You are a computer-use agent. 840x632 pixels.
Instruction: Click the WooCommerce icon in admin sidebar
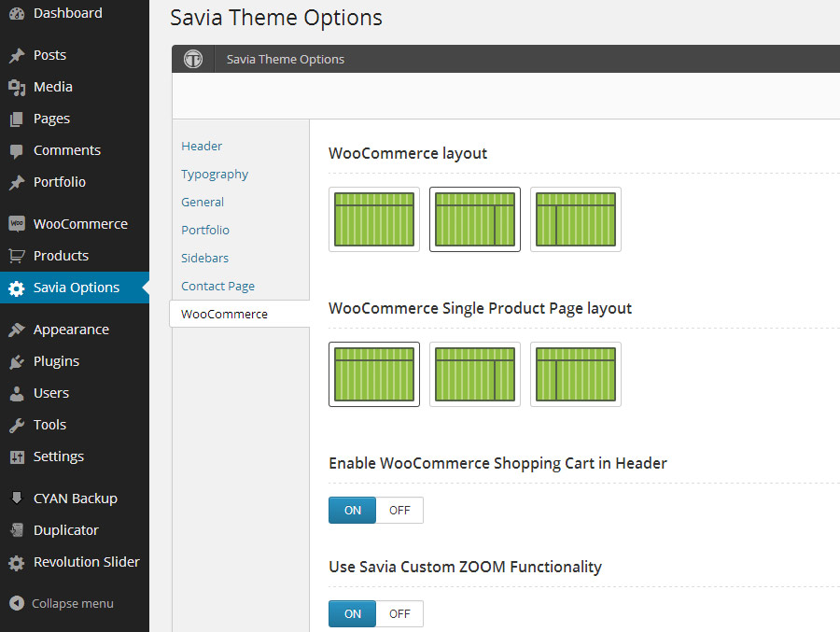coord(16,224)
